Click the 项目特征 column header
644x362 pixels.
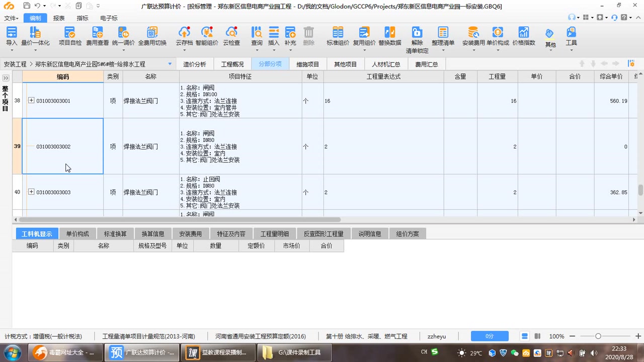240,76
